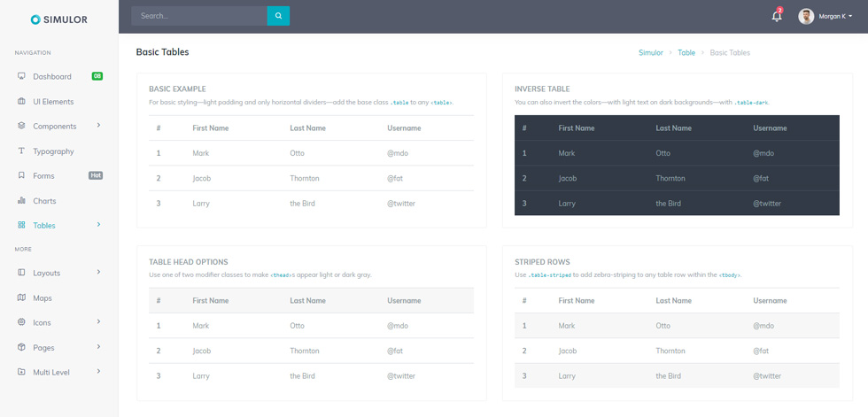Click the TABLE HEAD OPTIONS card title

click(x=188, y=261)
